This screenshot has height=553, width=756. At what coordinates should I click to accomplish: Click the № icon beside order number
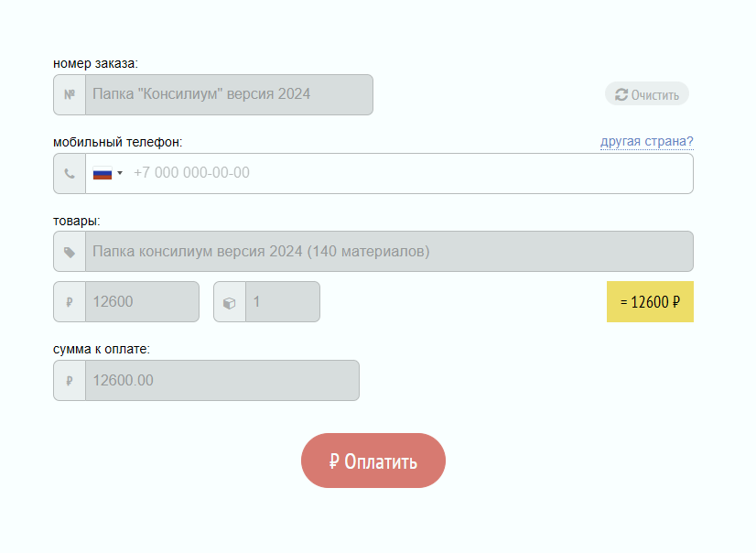click(x=70, y=94)
